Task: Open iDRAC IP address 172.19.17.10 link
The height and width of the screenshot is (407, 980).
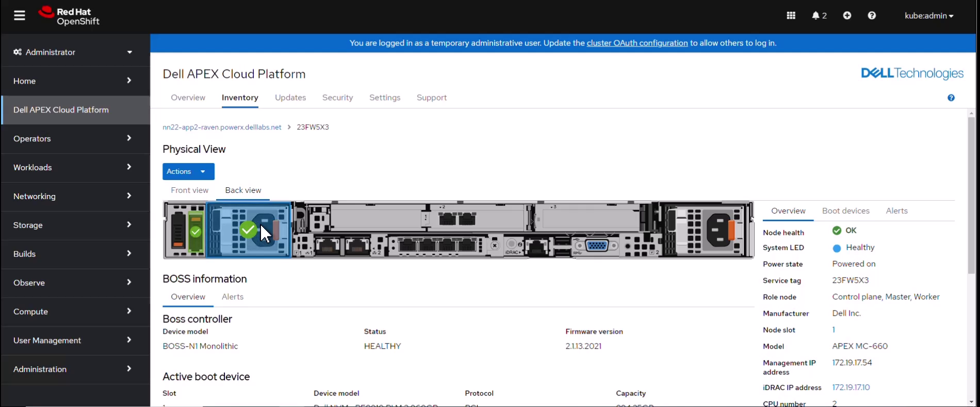Action: pyautogui.click(x=851, y=387)
